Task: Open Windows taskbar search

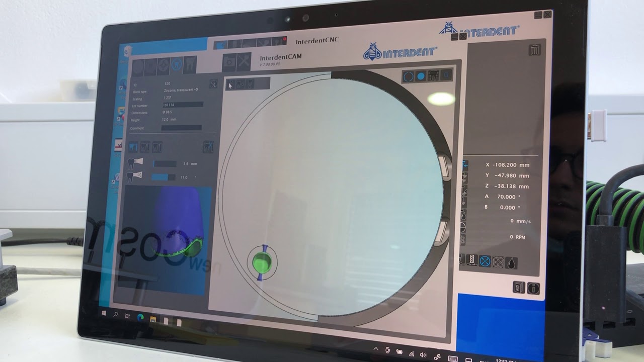Action: pos(116,314)
